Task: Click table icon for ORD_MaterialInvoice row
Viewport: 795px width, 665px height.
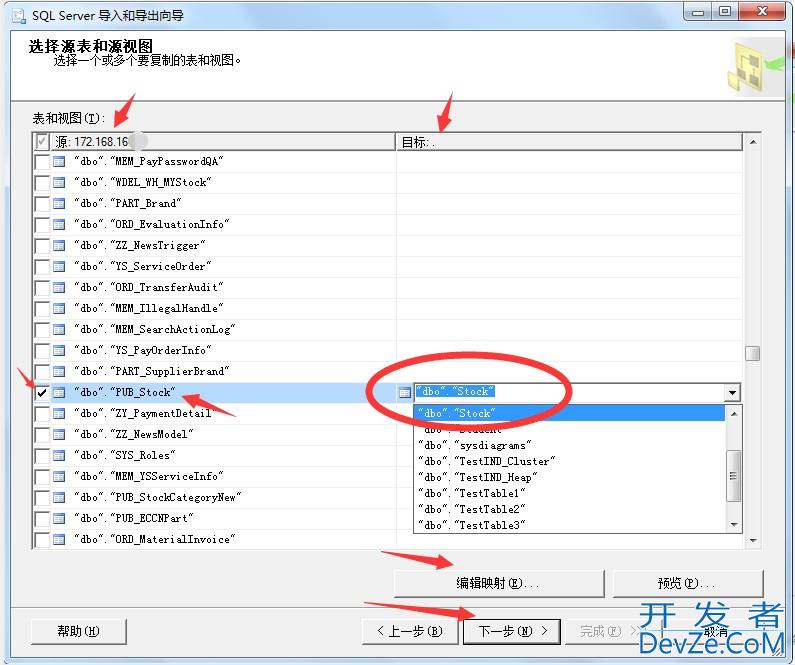Action: (59, 540)
